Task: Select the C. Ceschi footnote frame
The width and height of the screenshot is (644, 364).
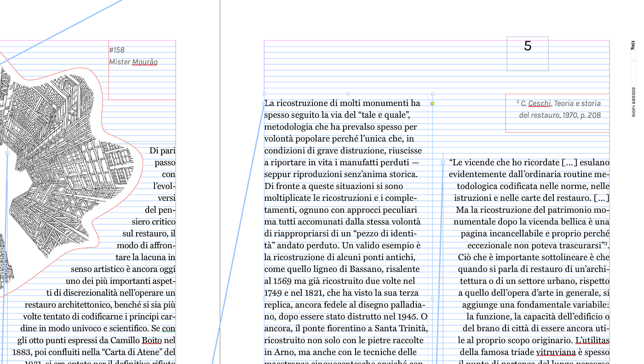Action: point(558,113)
